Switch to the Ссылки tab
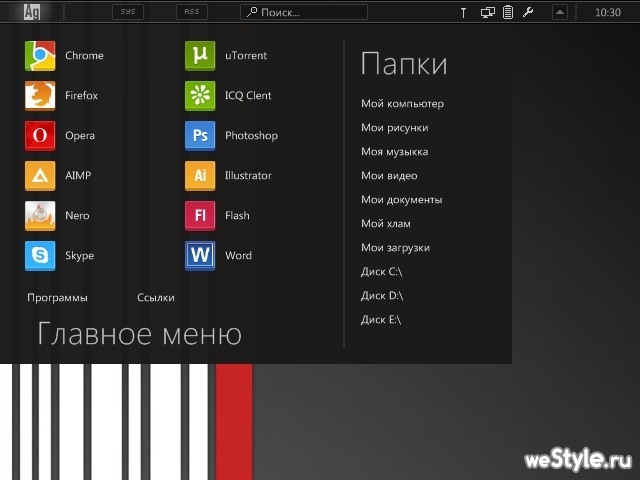The width and height of the screenshot is (640, 480). point(156,298)
